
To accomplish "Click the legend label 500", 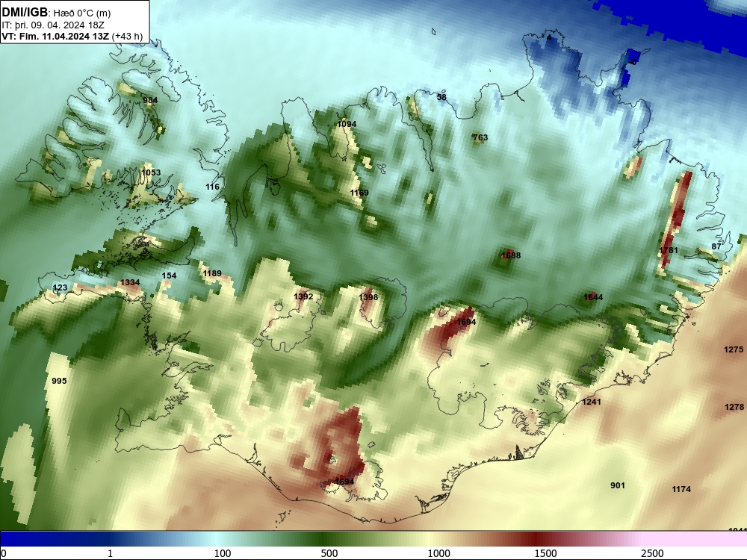I will tap(329, 553).
